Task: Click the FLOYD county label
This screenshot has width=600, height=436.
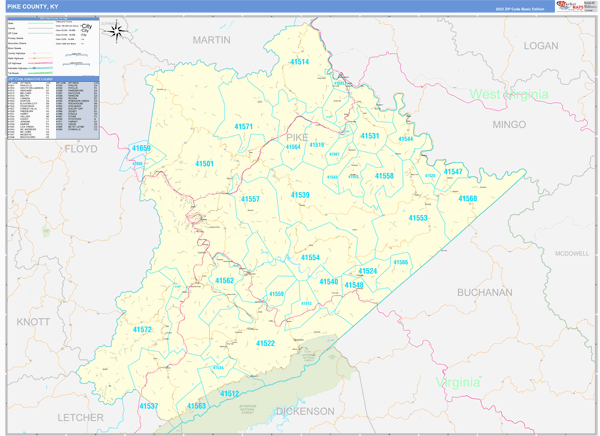Action: click(81, 149)
